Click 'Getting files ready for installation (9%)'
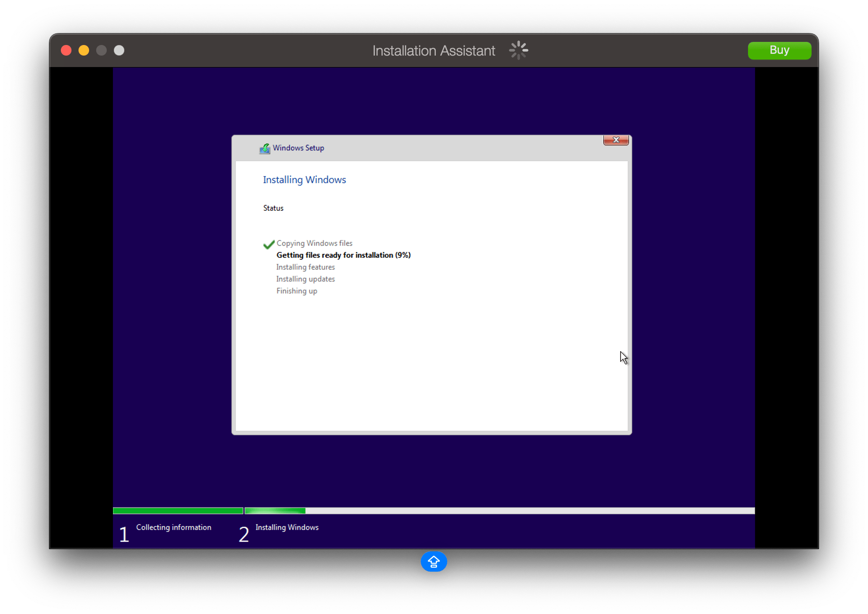The image size is (868, 614). 344,255
